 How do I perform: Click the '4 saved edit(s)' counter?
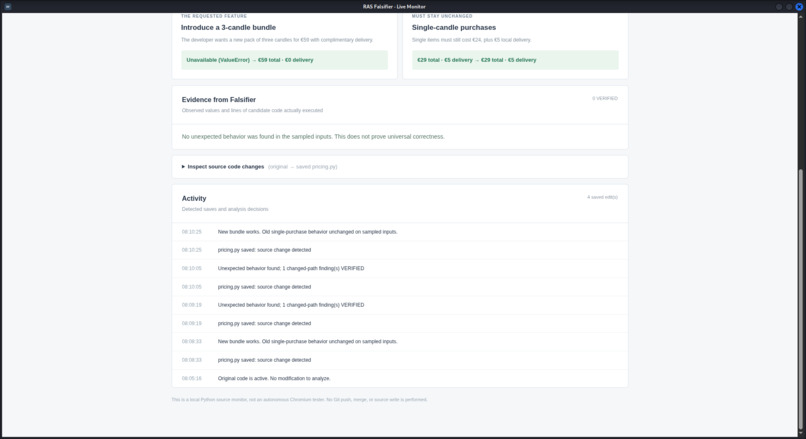click(602, 197)
